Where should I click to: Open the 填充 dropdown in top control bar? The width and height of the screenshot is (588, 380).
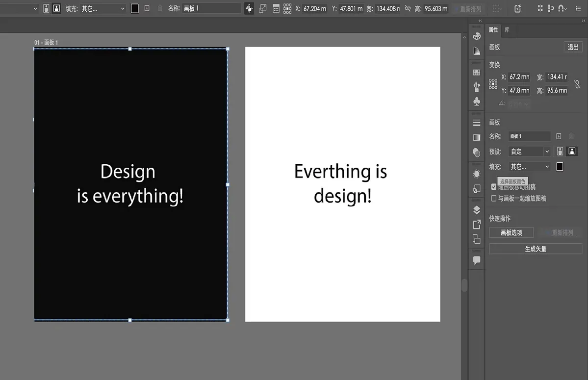point(102,8)
